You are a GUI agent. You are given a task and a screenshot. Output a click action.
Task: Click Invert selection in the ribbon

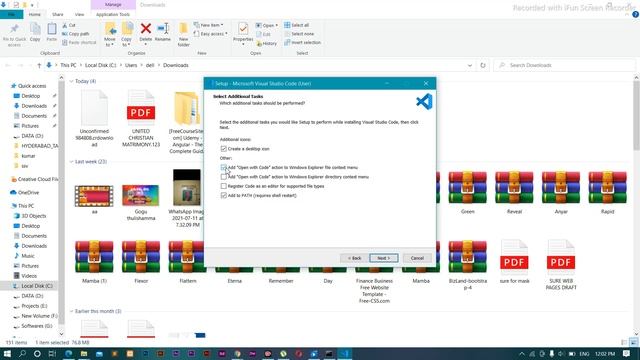pos(302,42)
